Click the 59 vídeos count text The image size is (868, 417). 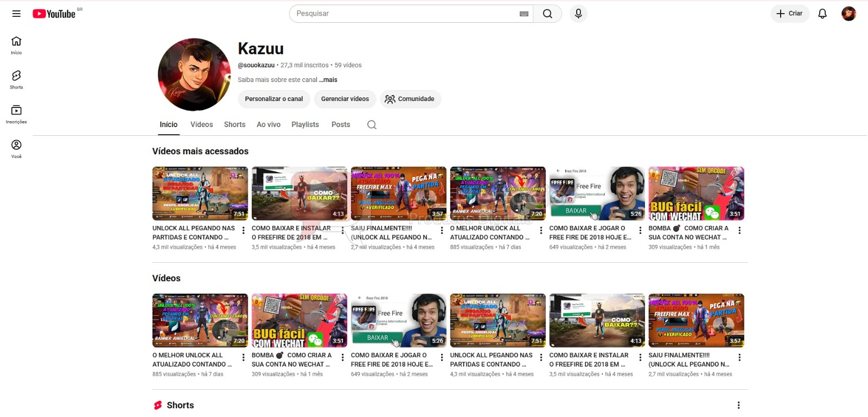[x=348, y=65]
